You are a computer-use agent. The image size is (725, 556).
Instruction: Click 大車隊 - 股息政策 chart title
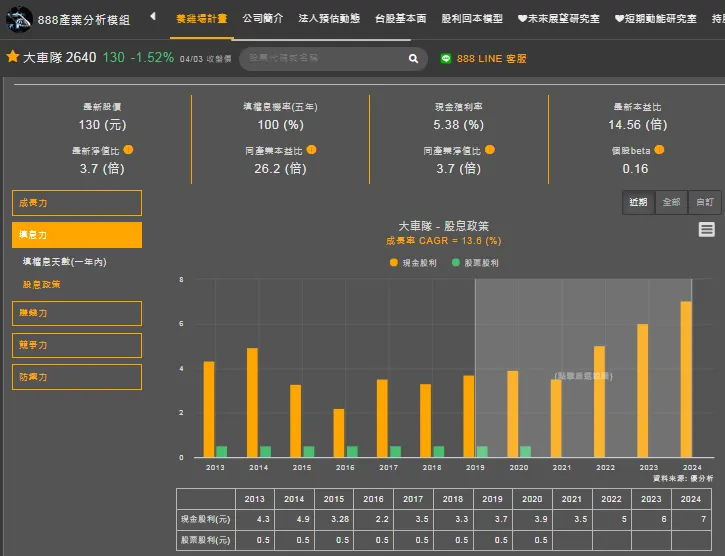[443, 226]
